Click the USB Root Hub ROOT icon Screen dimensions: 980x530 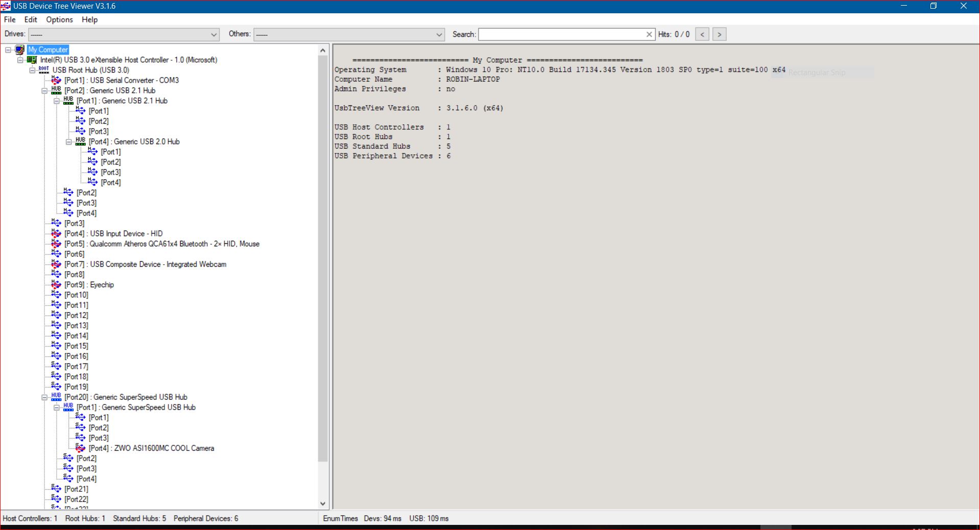click(x=44, y=70)
